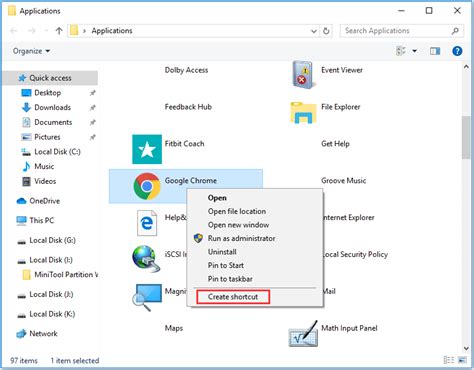Open Local Disk (I:) in sidebar

(x=51, y=260)
